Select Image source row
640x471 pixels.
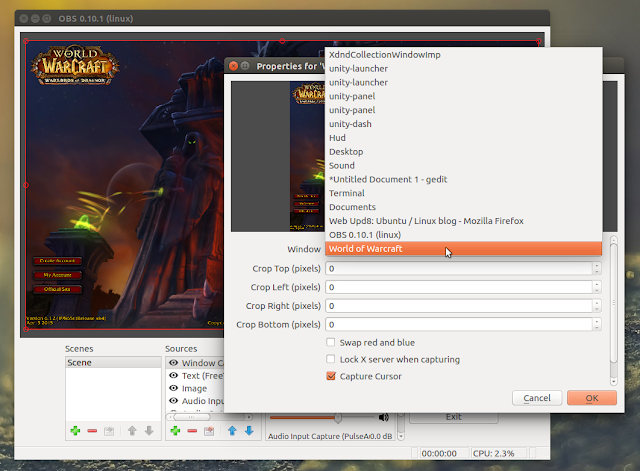coord(195,388)
